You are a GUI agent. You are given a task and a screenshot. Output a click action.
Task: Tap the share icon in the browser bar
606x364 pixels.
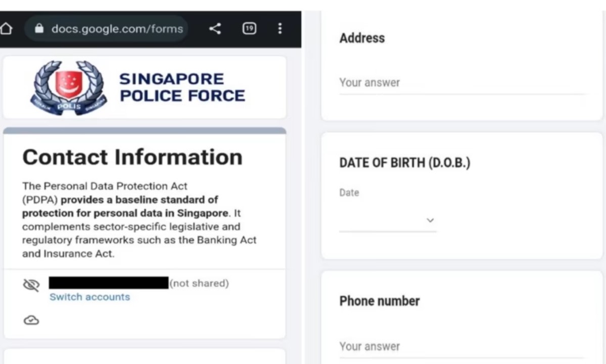(215, 29)
